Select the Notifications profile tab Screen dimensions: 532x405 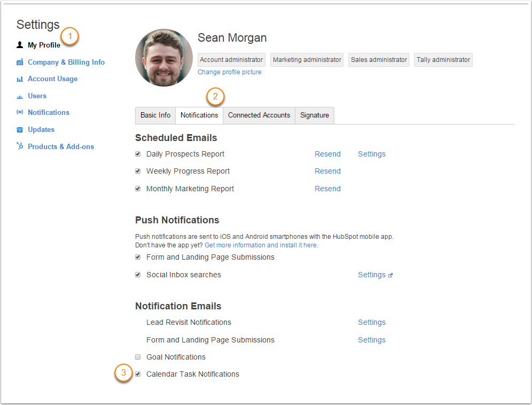pos(199,115)
